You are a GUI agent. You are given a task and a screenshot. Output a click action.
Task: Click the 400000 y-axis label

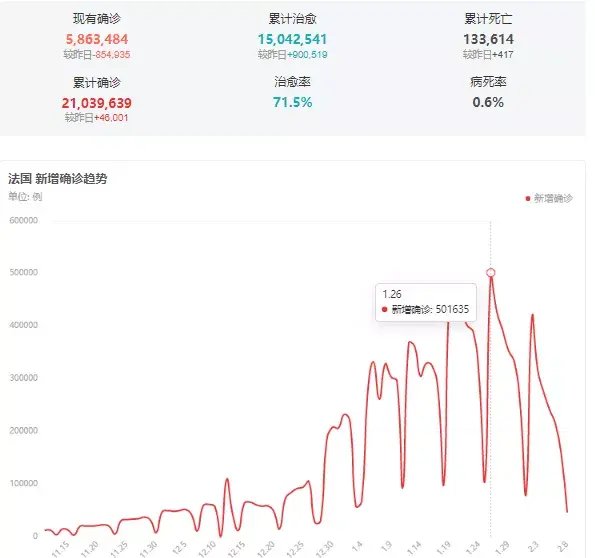click(x=24, y=325)
